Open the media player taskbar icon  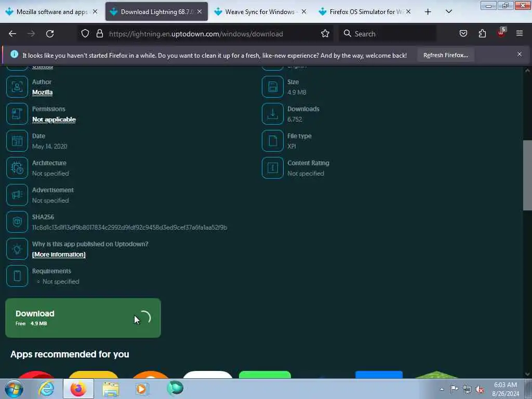point(142,389)
